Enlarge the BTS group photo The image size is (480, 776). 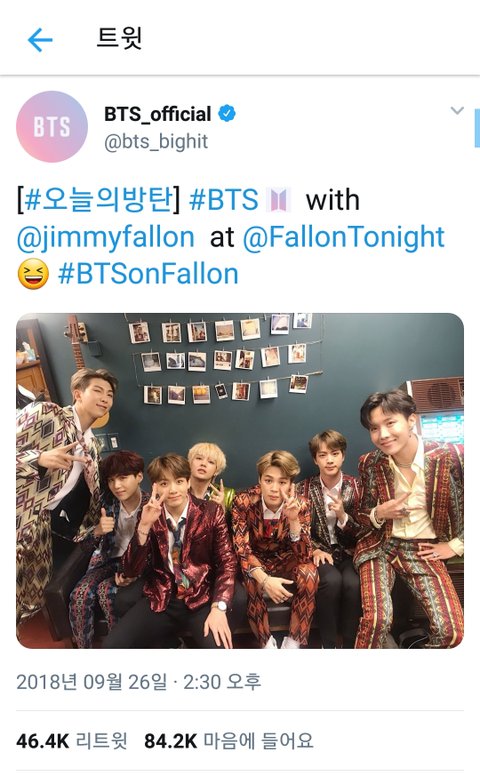click(240, 481)
